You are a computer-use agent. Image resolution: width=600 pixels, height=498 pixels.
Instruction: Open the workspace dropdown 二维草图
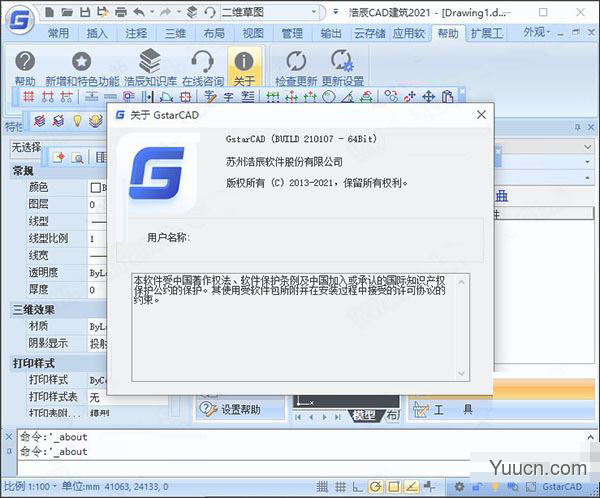point(271,12)
